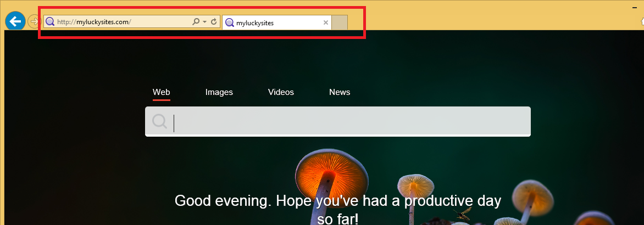Click the site favicon in address bar

50,22
